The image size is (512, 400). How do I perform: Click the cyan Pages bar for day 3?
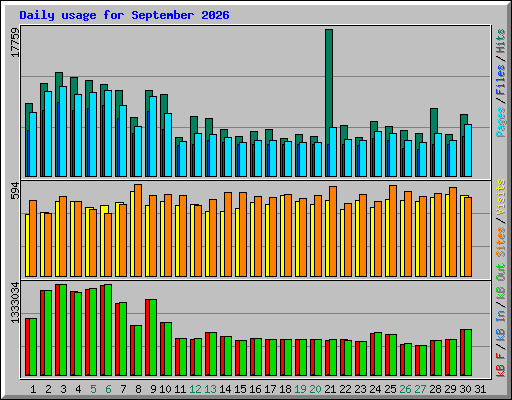coord(63,131)
